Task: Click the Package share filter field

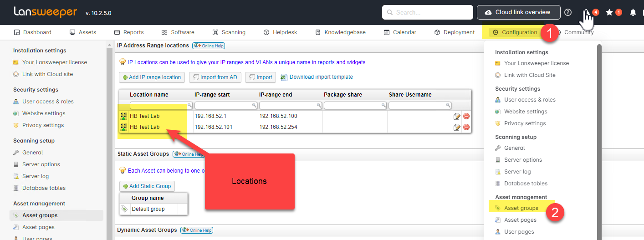Action: (x=355, y=105)
